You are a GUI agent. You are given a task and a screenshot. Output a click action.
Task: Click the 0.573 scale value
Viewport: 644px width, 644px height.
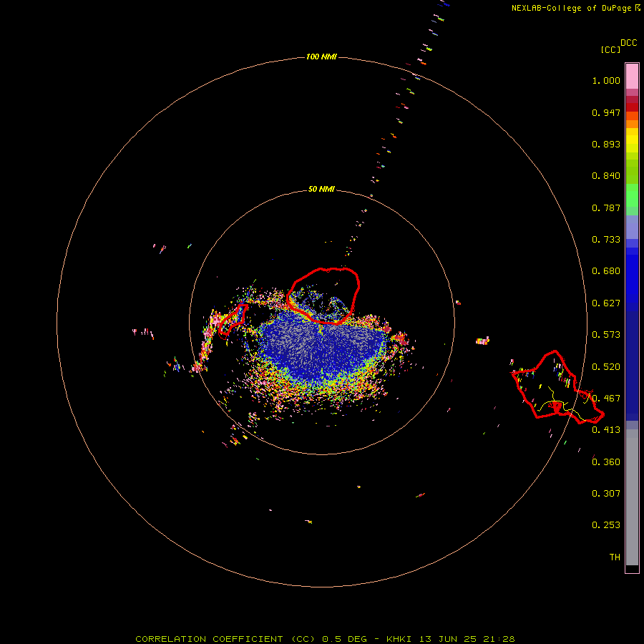coord(606,335)
